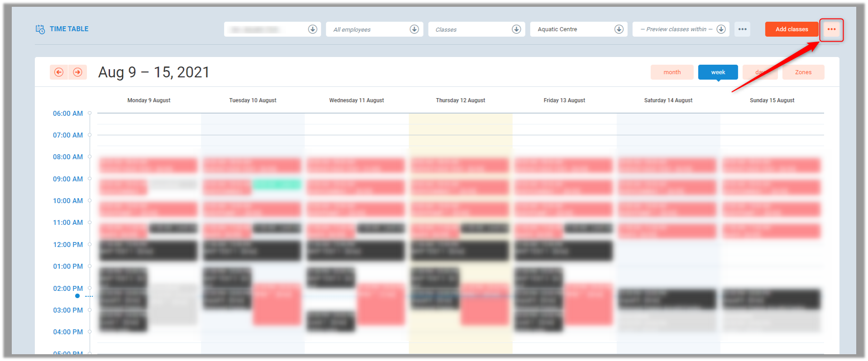
Task: Open the red three-dots menu beside Add classes
Action: (831, 29)
